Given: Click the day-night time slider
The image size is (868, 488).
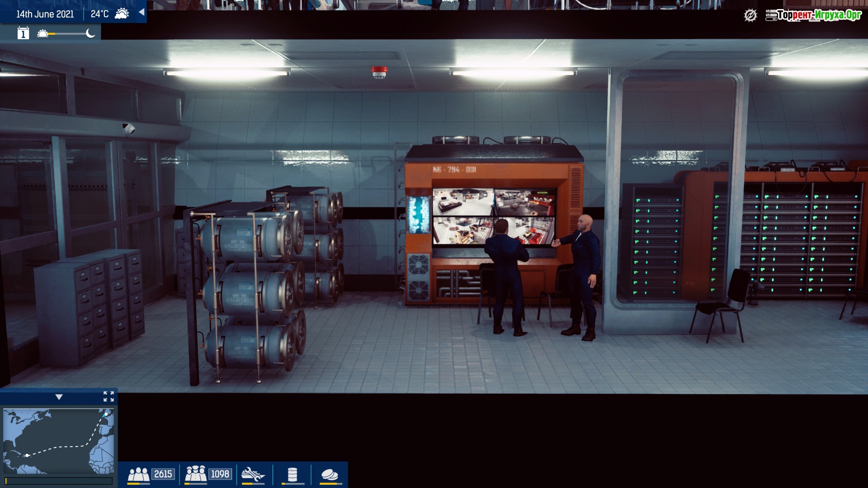Looking at the screenshot, I should [68, 34].
